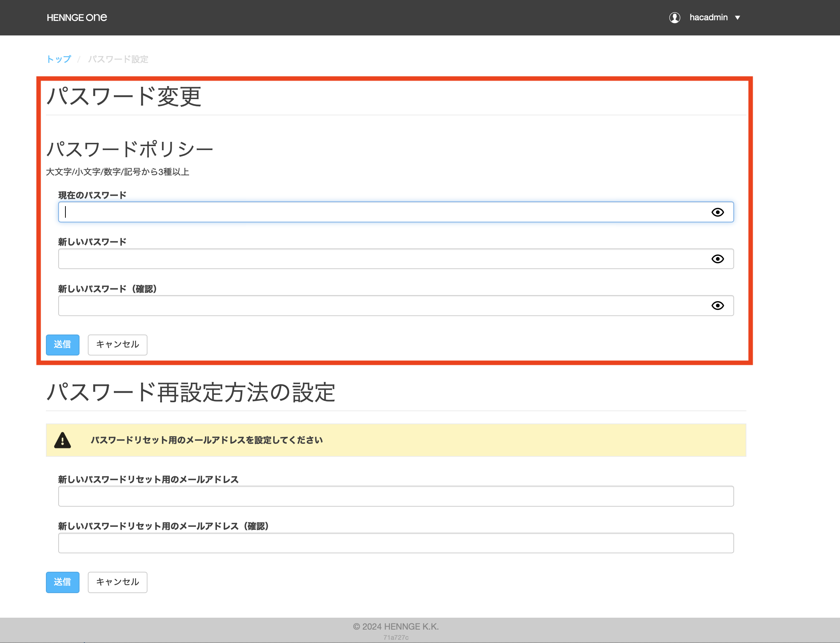Show current password with eye icon
The image size is (840, 643).
click(x=717, y=212)
